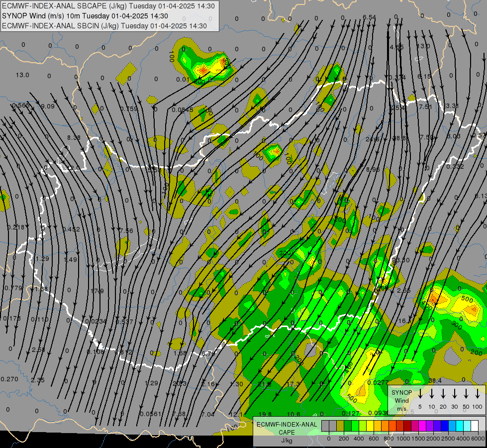487x448 pixels.
Task: Click the 0.127 value on the map
Action: click(x=351, y=414)
